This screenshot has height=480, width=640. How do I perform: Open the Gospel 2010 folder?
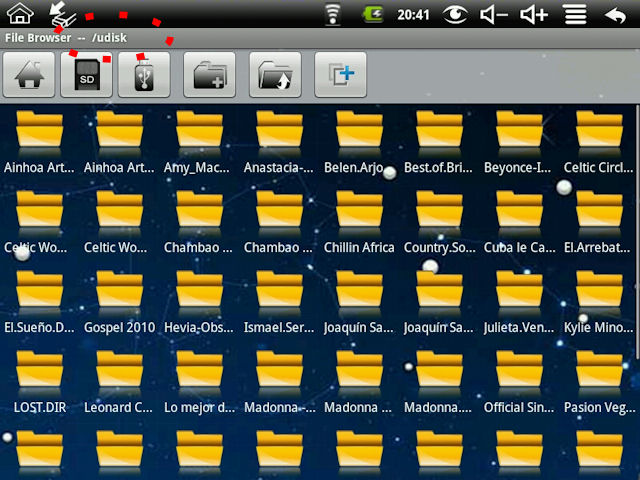[x=120, y=302]
